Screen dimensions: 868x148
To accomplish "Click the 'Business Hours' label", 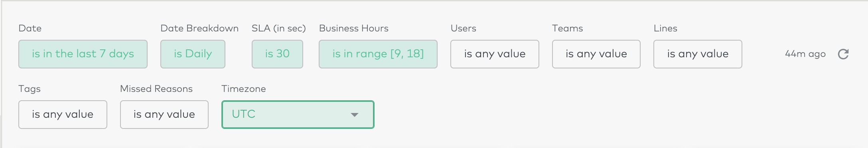I will 353,28.
